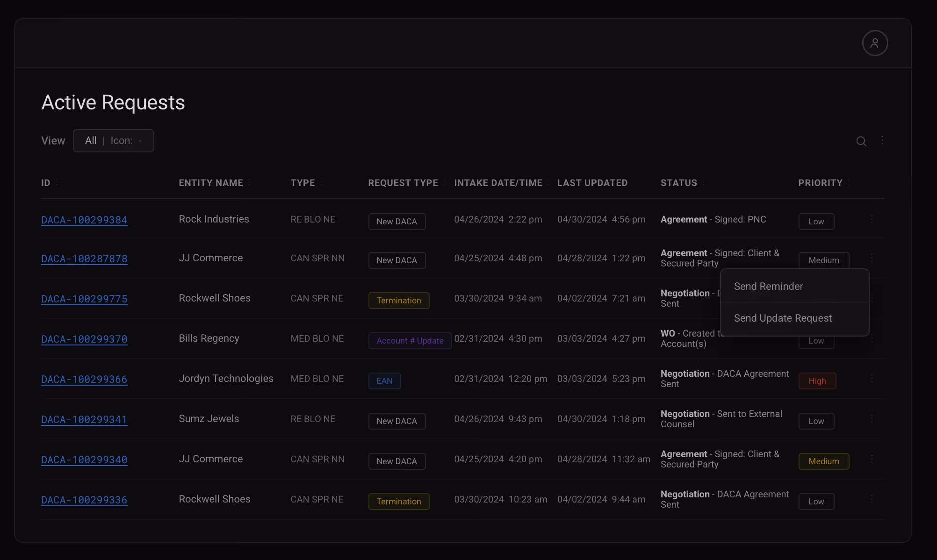Click the High priority badge
Screen dimensions: 937x560
(x=817, y=381)
